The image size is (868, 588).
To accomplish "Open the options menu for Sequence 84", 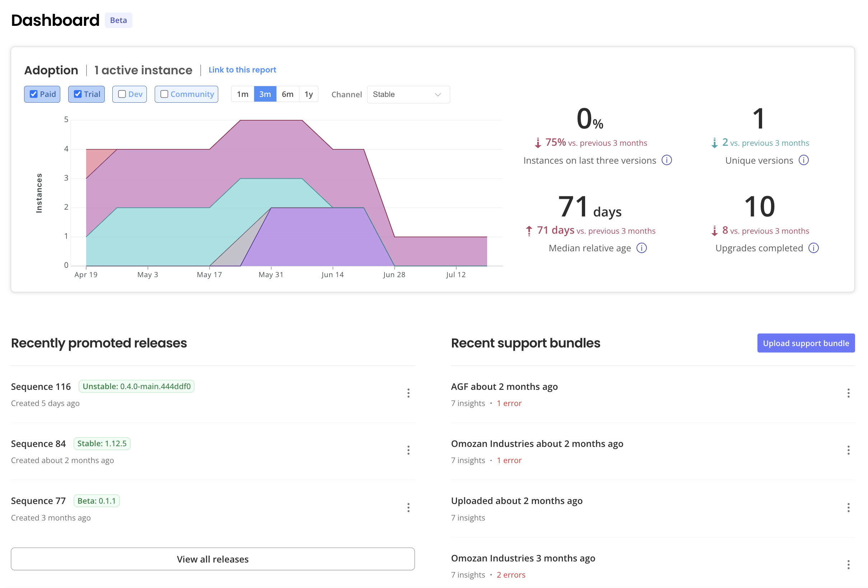I will click(x=409, y=450).
